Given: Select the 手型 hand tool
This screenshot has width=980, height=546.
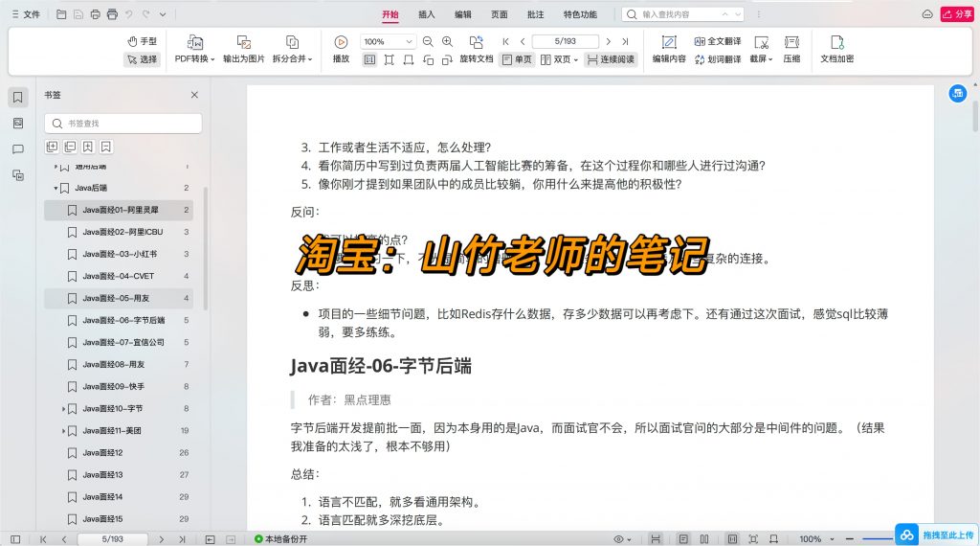Looking at the screenshot, I should (x=142, y=41).
